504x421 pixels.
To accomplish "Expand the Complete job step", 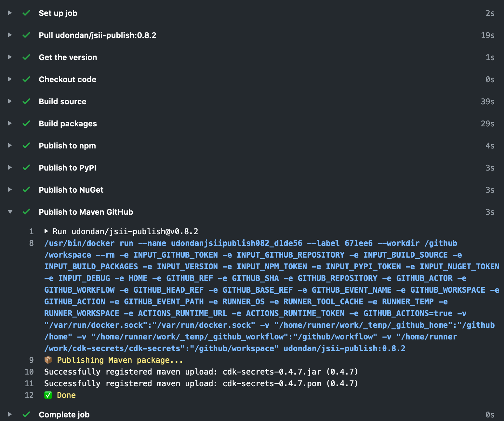I will point(10,415).
